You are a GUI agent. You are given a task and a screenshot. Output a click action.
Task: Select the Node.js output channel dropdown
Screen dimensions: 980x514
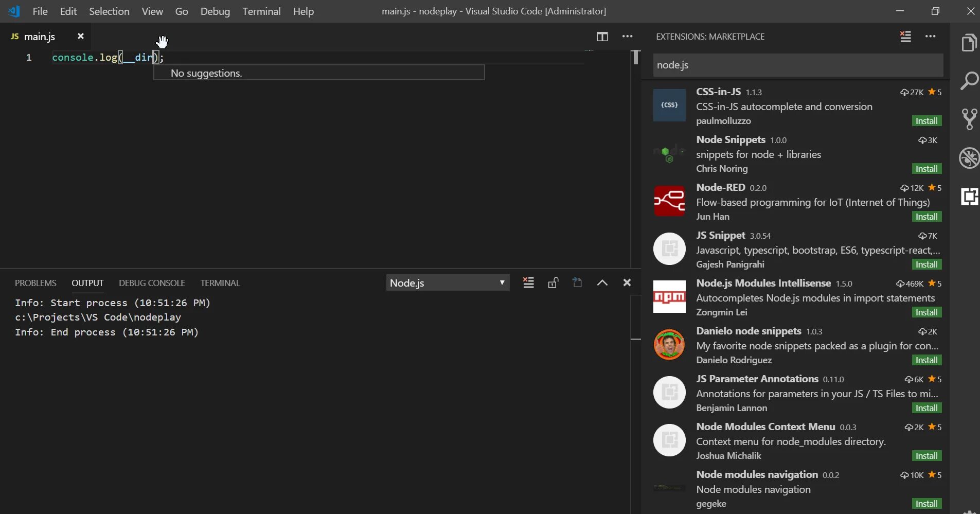(448, 282)
